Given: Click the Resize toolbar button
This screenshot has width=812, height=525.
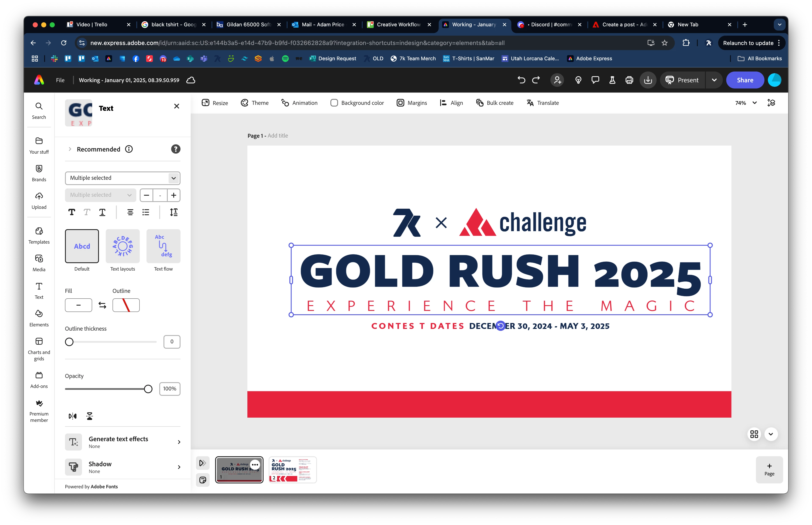Looking at the screenshot, I should tap(215, 103).
